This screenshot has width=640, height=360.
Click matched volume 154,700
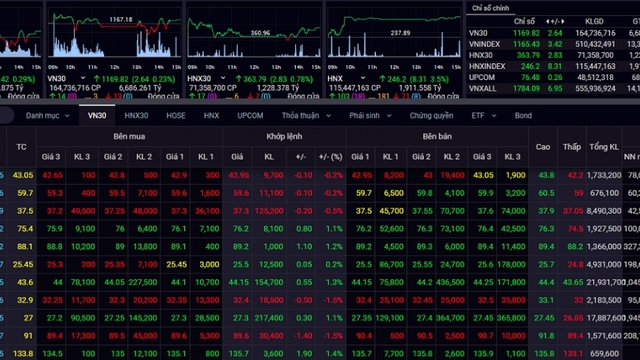coord(269,282)
